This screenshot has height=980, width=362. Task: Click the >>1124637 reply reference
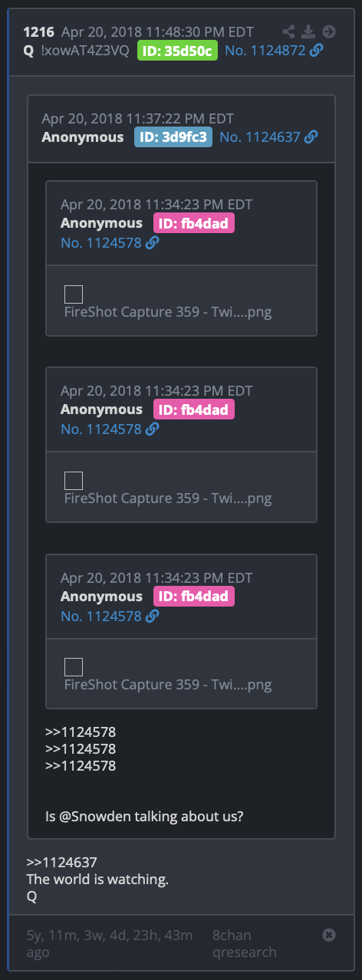coord(62,862)
